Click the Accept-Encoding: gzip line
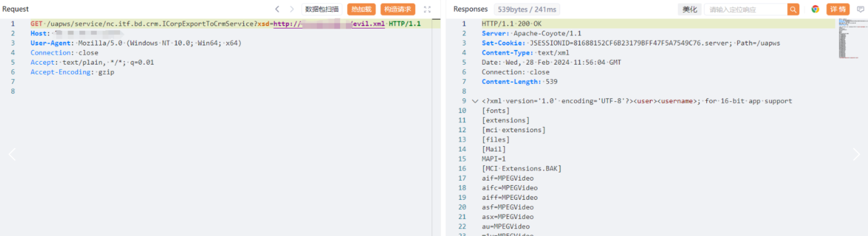Screen dimensions: 868x236 click(x=73, y=72)
